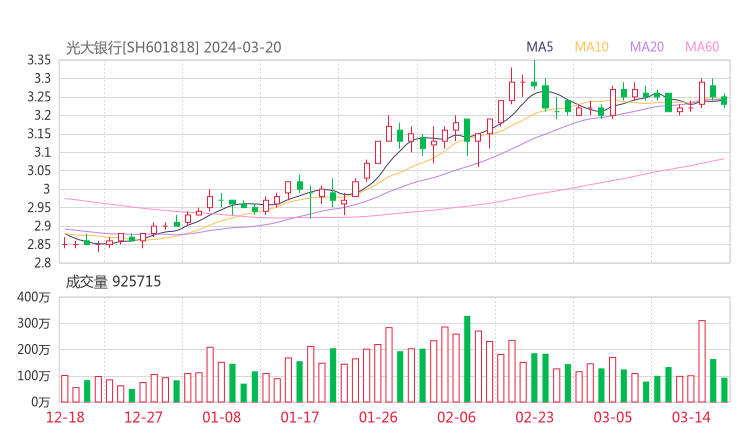Click the 3.2 price axis label

(x=42, y=116)
